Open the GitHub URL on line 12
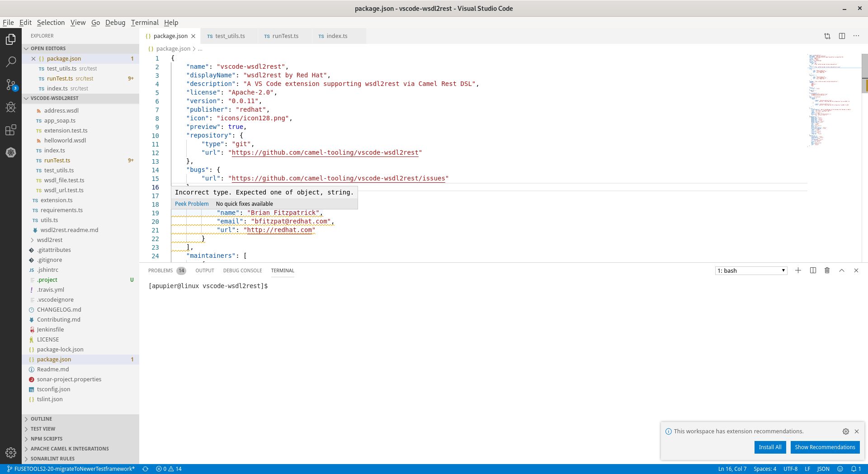This screenshot has height=474, width=868. tap(325, 153)
